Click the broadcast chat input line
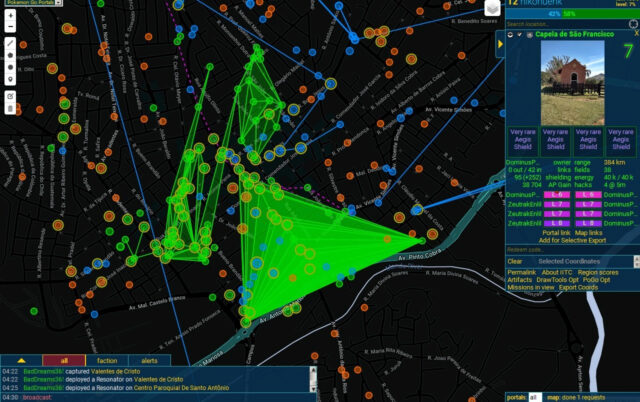Image resolution: width=640 pixels, height=402 pixels. coord(170,397)
